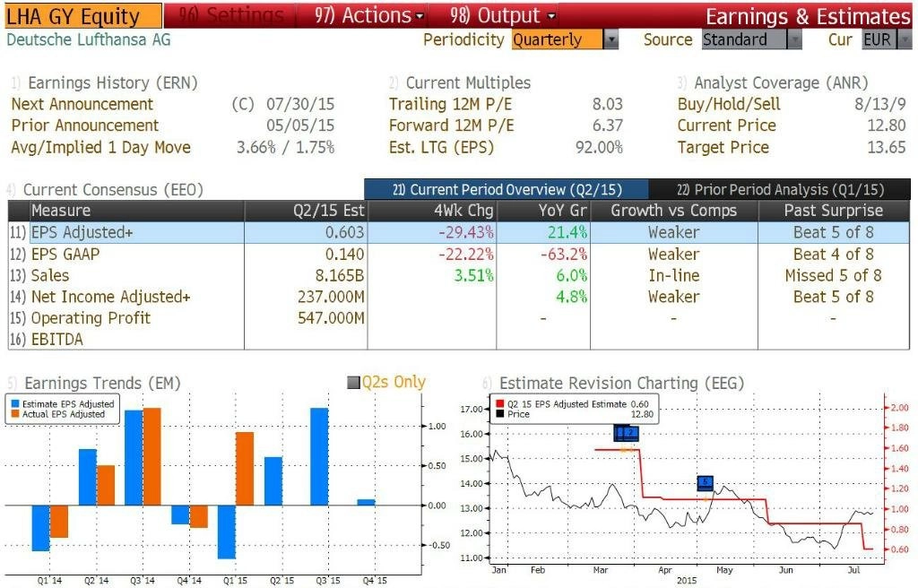
Task: Open Current Multiples section
Action: coord(460,82)
